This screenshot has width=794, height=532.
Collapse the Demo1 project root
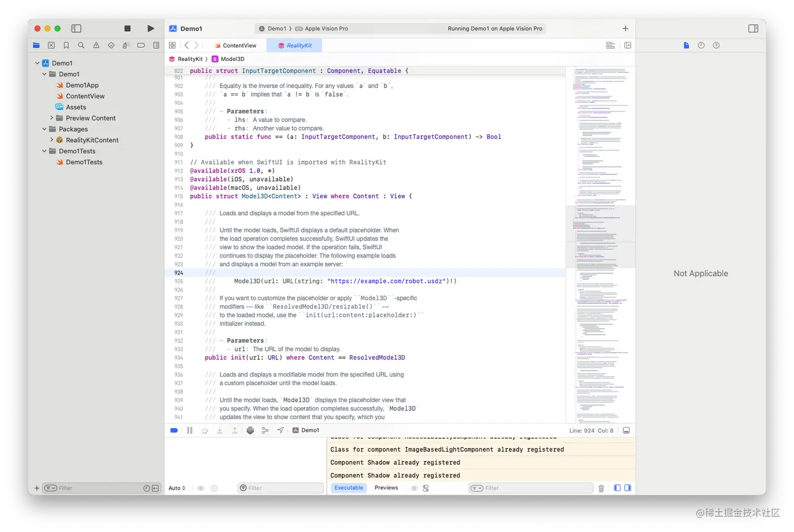point(37,63)
